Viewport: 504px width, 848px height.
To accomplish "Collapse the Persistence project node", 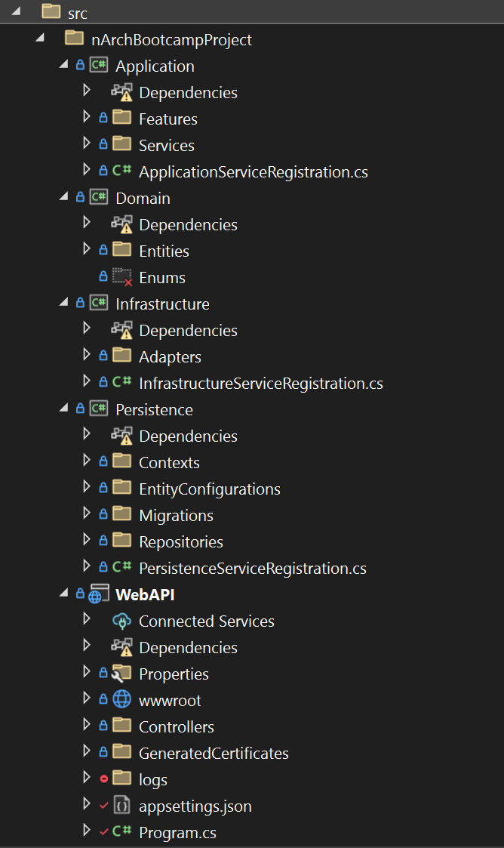I will [63, 409].
